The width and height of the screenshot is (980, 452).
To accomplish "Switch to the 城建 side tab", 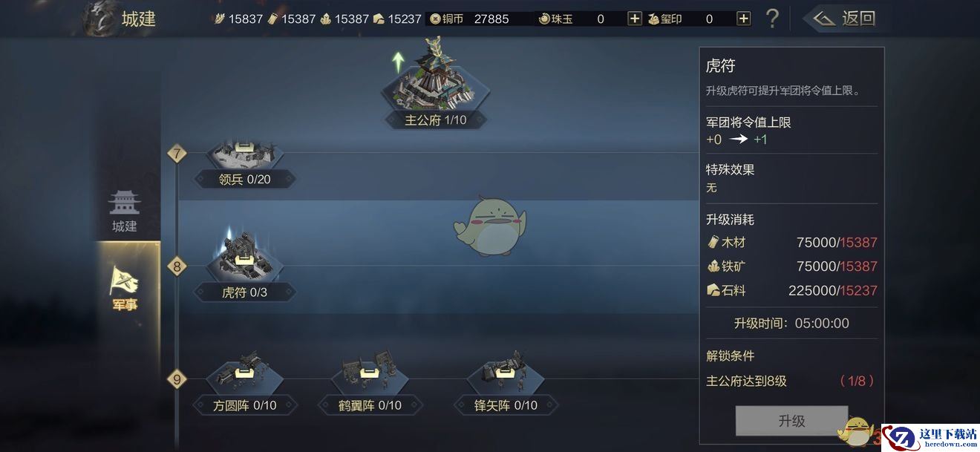I will tap(125, 212).
